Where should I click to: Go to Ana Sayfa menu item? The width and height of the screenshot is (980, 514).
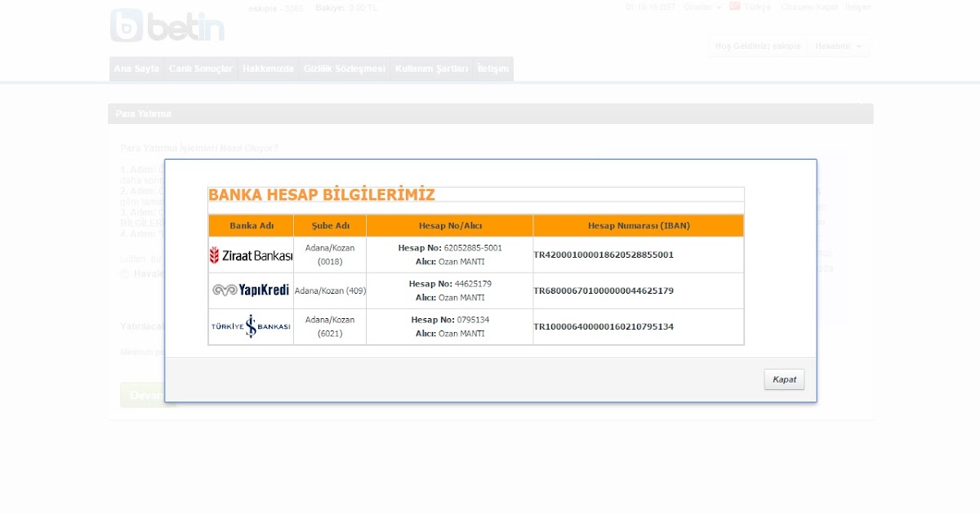click(x=136, y=69)
